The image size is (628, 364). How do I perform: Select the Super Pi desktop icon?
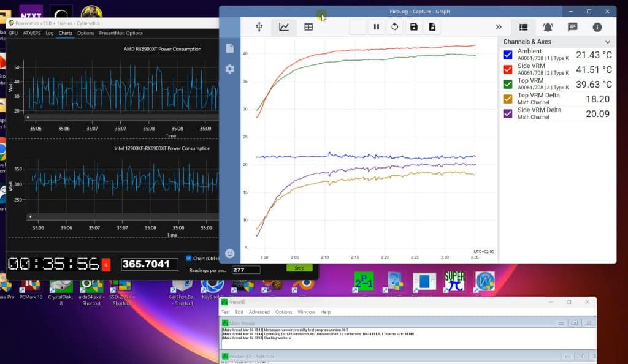point(454,282)
